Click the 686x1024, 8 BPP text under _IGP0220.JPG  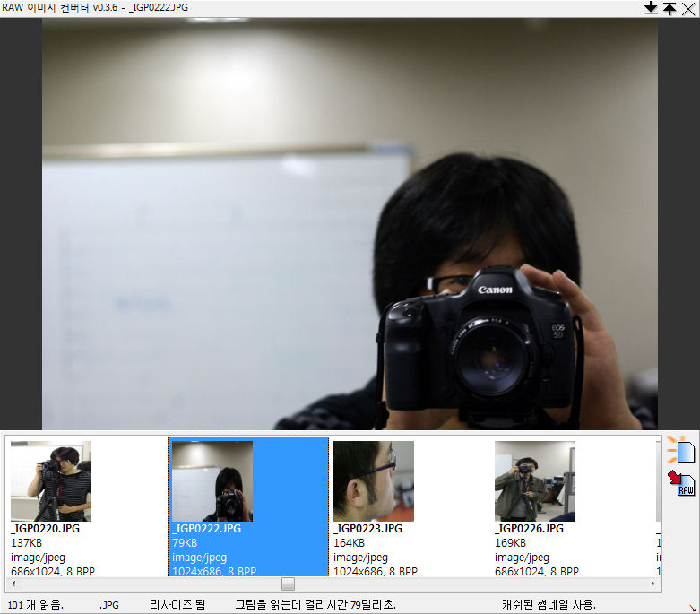(x=54, y=572)
